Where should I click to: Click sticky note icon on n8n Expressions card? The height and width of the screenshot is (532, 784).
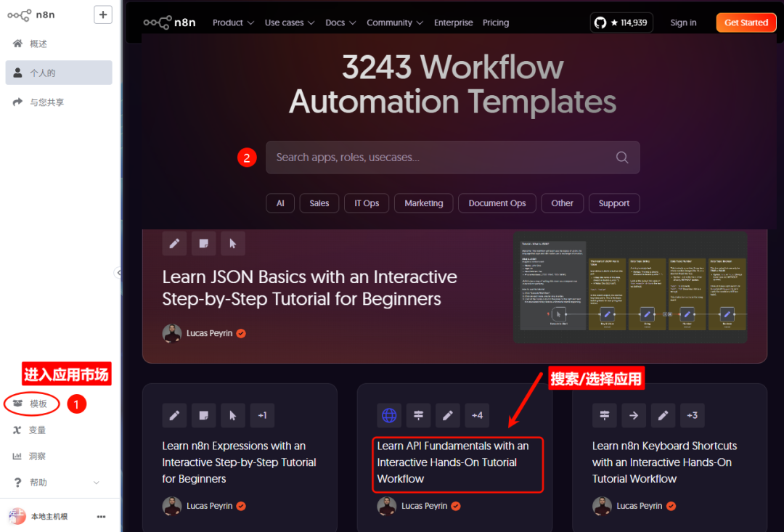point(203,415)
